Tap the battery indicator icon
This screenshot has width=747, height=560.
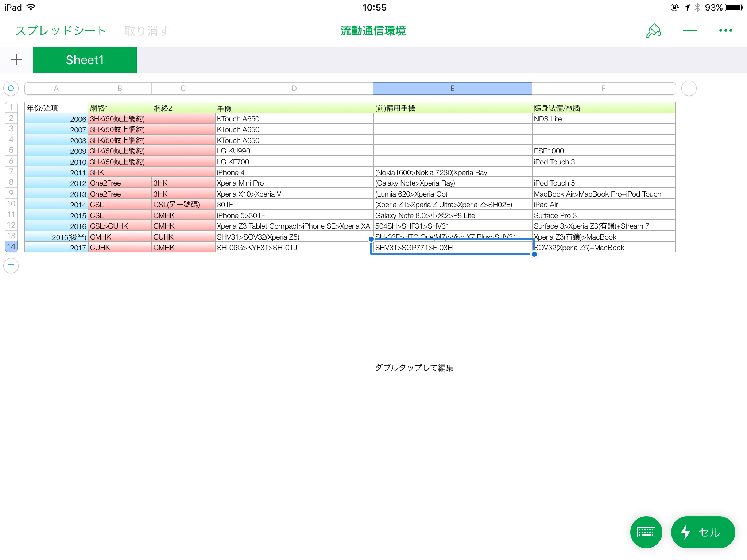pos(734,8)
